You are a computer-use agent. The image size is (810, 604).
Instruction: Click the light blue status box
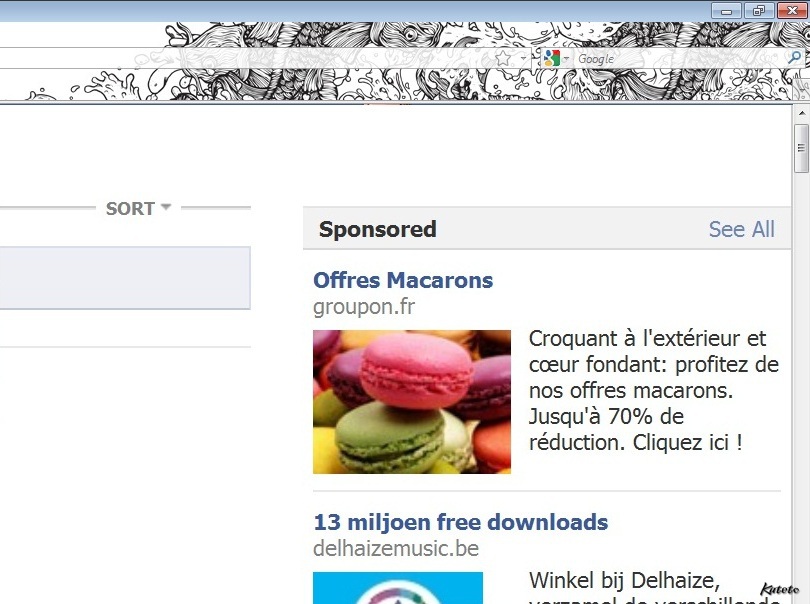tap(124, 278)
